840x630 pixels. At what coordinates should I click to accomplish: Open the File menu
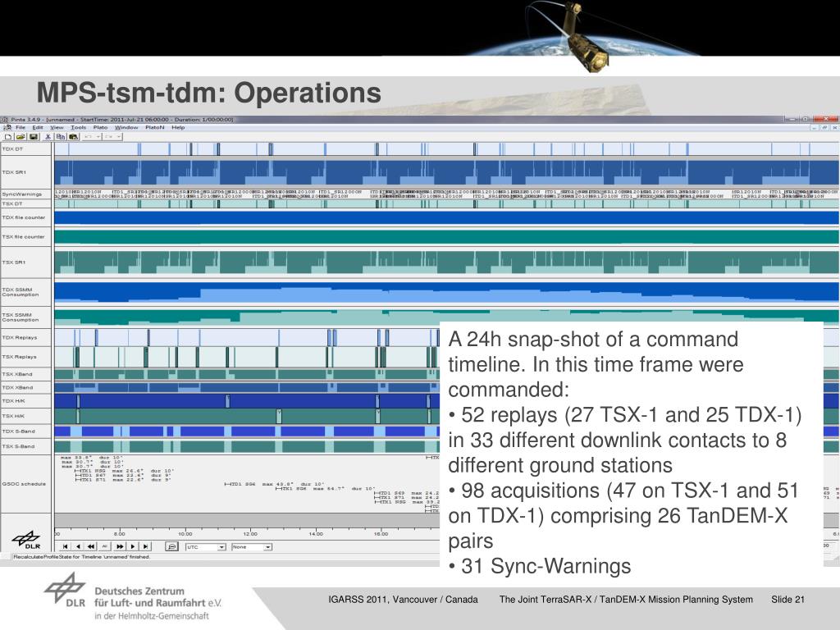coord(21,127)
